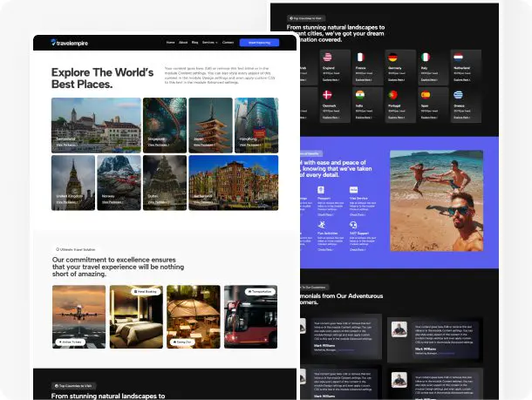Select the Greece flag icon
532x400 pixels.
pyautogui.click(x=458, y=94)
